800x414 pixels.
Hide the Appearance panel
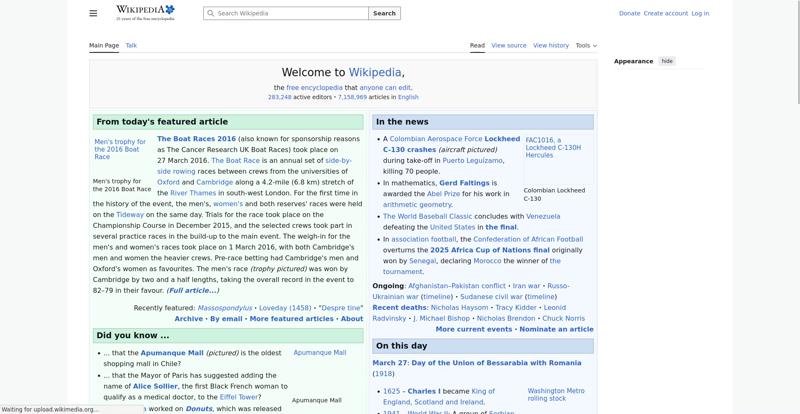tap(667, 61)
